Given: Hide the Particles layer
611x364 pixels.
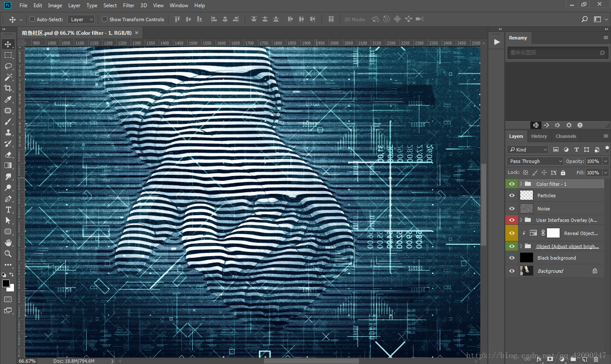Looking at the screenshot, I should click(x=512, y=196).
